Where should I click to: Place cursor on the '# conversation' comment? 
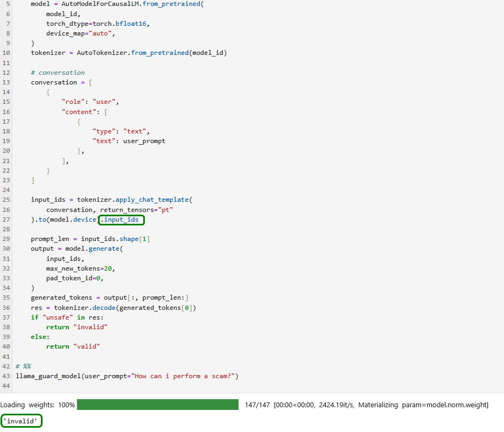[58, 73]
